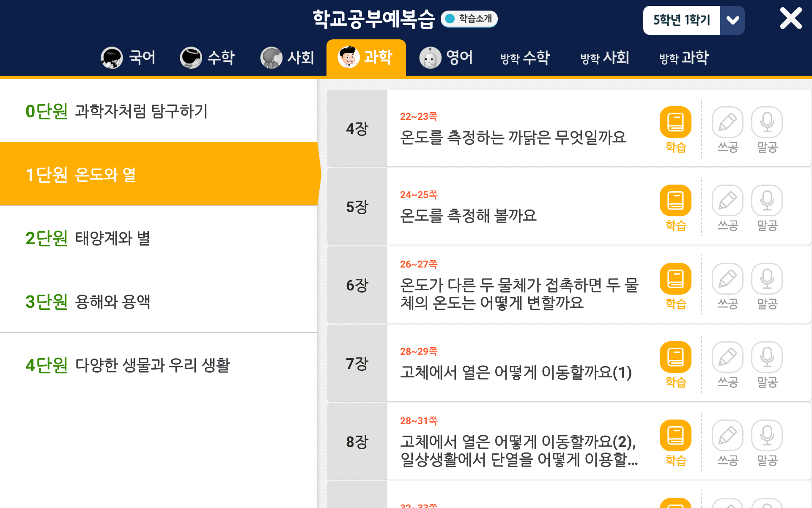Open 말공 microphone icon for 7장

coord(767,357)
